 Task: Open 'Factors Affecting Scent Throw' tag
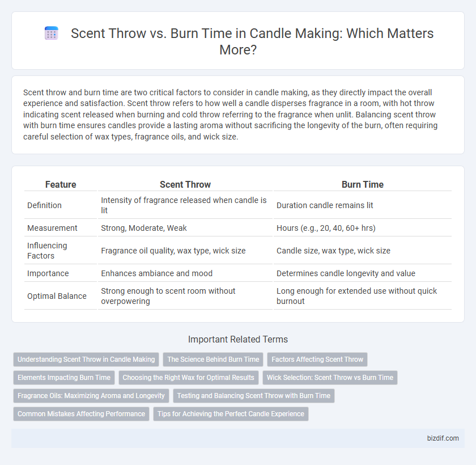(x=317, y=360)
